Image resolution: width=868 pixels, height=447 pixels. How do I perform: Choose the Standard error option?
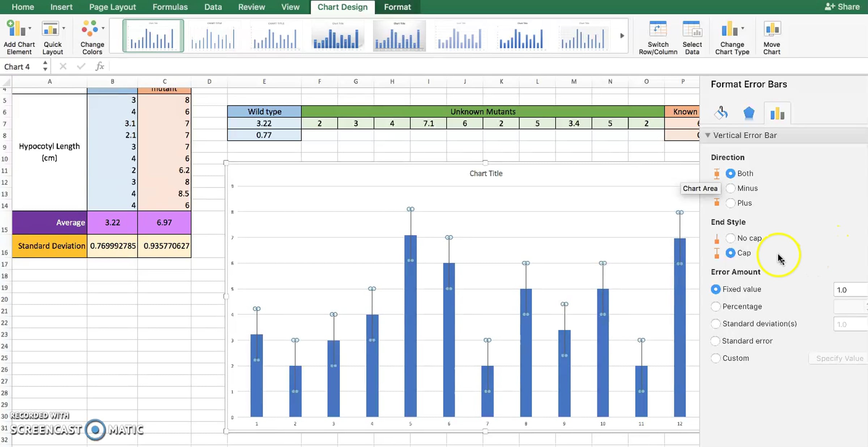[x=715, y=341]
